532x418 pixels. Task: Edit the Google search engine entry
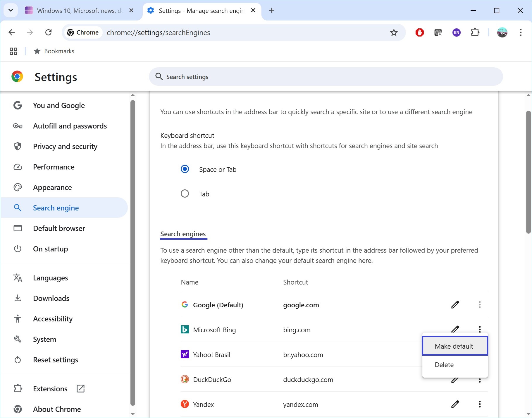point(455,305)
